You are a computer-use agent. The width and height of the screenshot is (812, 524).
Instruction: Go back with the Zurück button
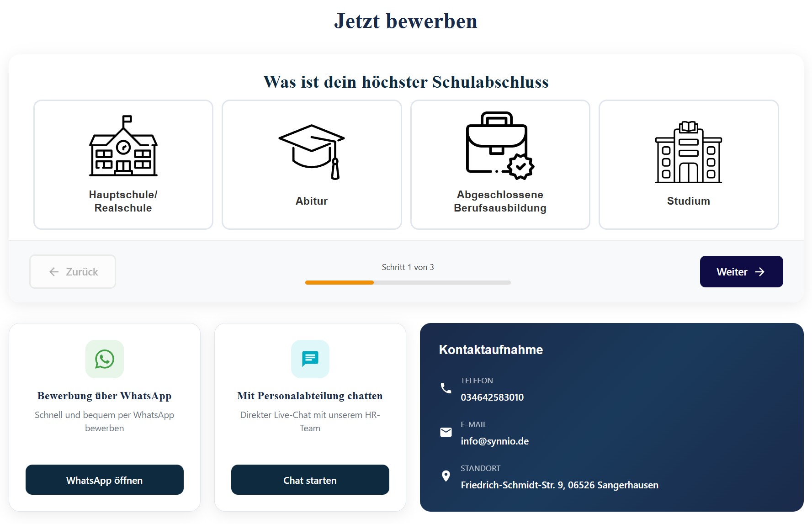pyautogui.click(x=73, y=272)
